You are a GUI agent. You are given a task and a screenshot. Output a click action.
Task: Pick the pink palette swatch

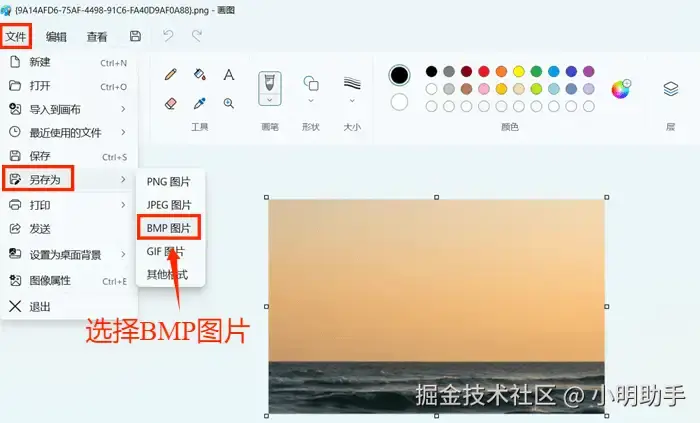pyautogui.click(x=483, y=89)
